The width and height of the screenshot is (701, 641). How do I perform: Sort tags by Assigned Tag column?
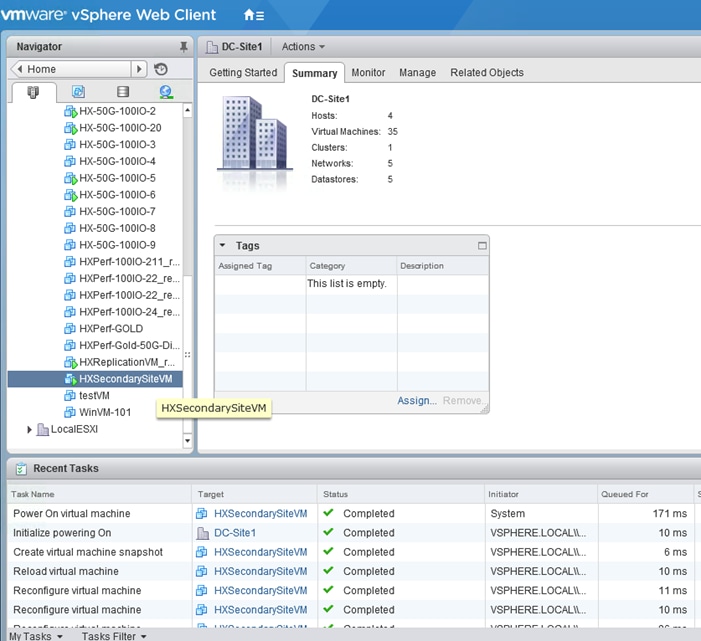coord(260,266)
